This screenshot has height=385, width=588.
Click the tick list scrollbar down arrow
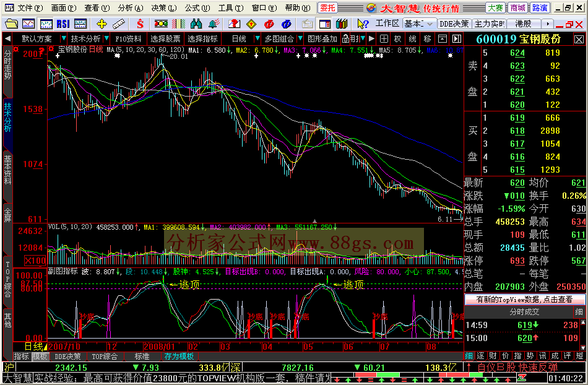click(x=583, y=347)
